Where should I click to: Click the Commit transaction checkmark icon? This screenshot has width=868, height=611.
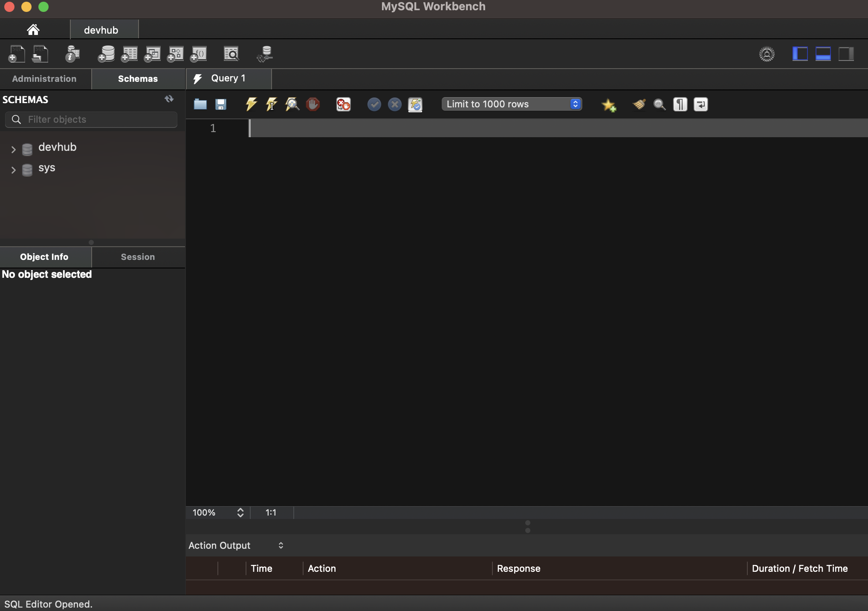pos(374,104)
